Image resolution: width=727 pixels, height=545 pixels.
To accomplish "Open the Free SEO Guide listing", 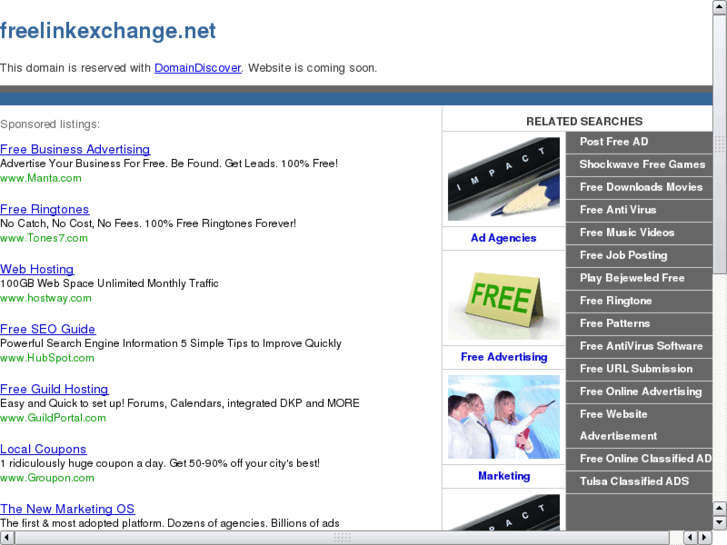I will (48, 329).
